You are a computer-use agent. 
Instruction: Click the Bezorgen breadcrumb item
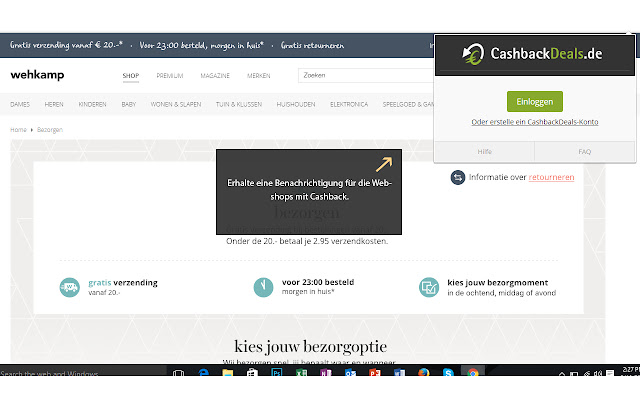50,130
